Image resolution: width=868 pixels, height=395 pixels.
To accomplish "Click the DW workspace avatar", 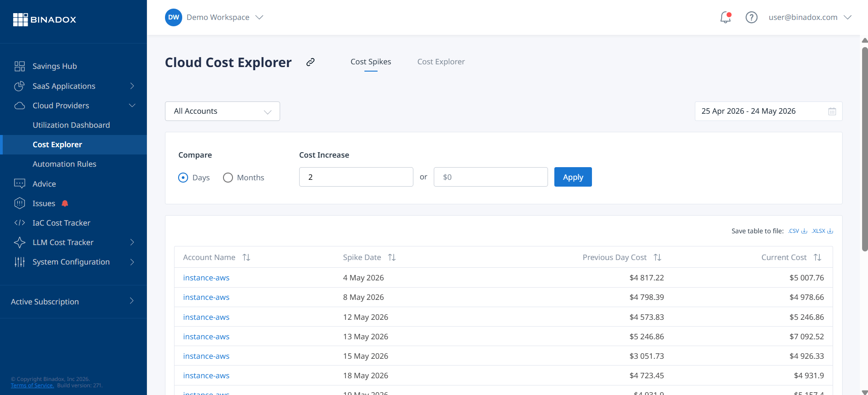I will click(x=174, y=17).
